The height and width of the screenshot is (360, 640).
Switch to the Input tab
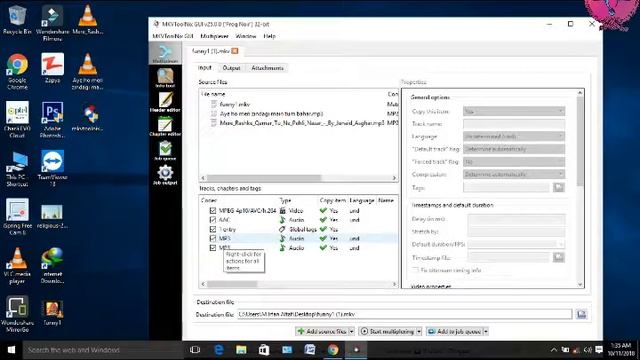pyautogui.click(x=204, y=68)
